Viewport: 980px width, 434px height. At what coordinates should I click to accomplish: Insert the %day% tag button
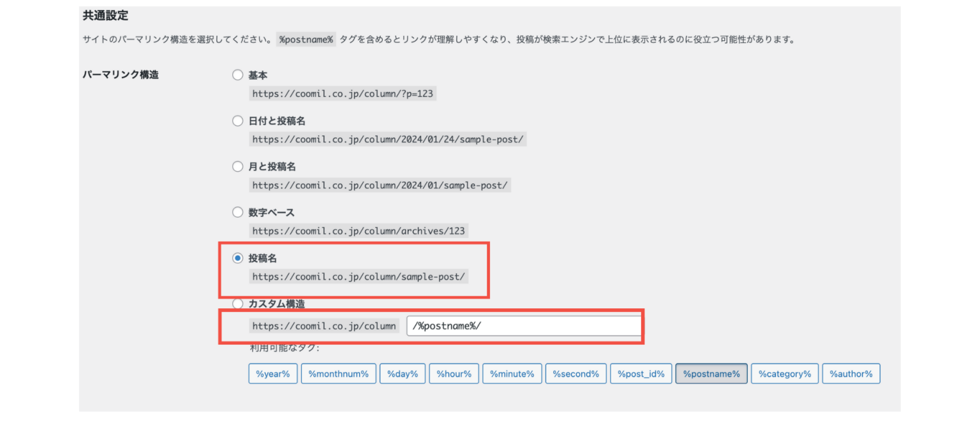point(402,373)
